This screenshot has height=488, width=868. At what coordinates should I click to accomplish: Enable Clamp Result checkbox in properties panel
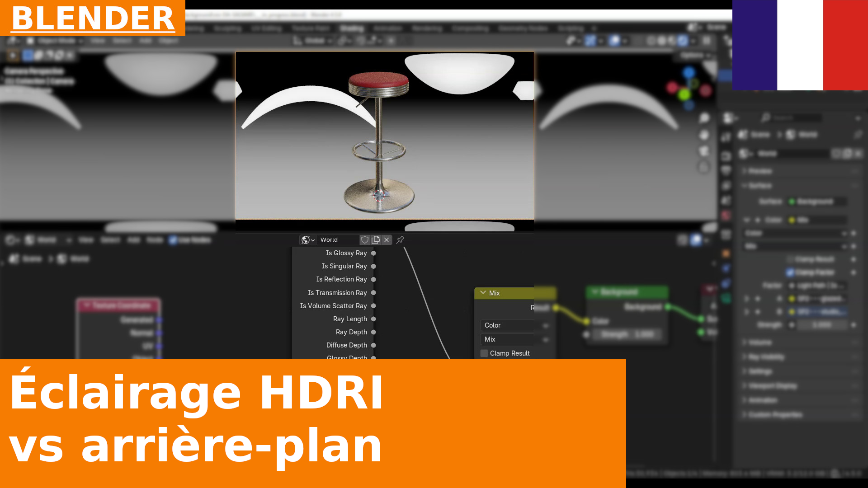790,259
